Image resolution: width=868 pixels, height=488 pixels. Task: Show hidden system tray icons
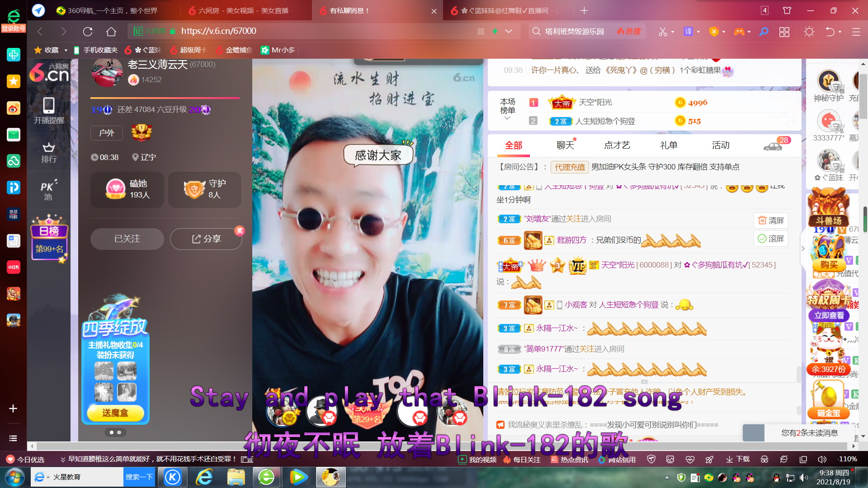click(x=667, y=478)
